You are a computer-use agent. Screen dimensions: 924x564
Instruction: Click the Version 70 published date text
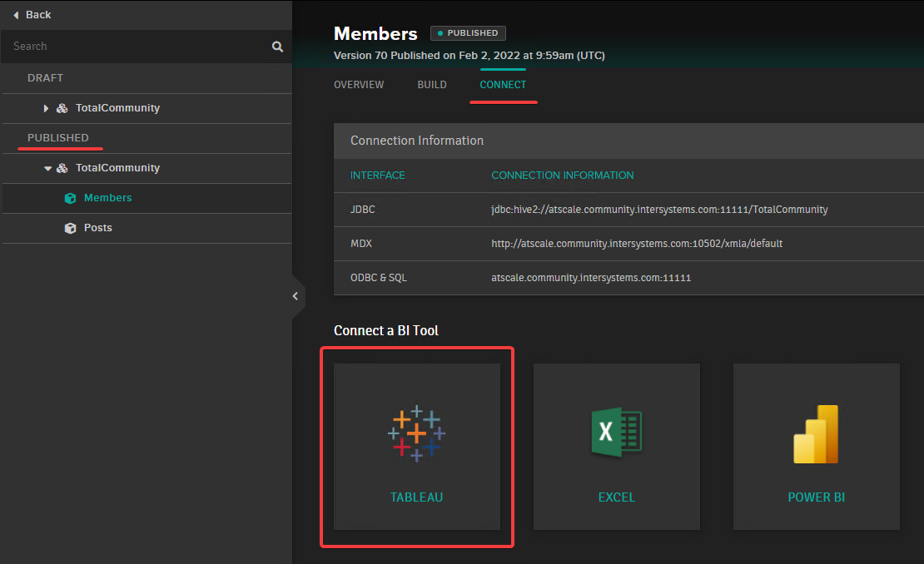[x=469, y=56]
